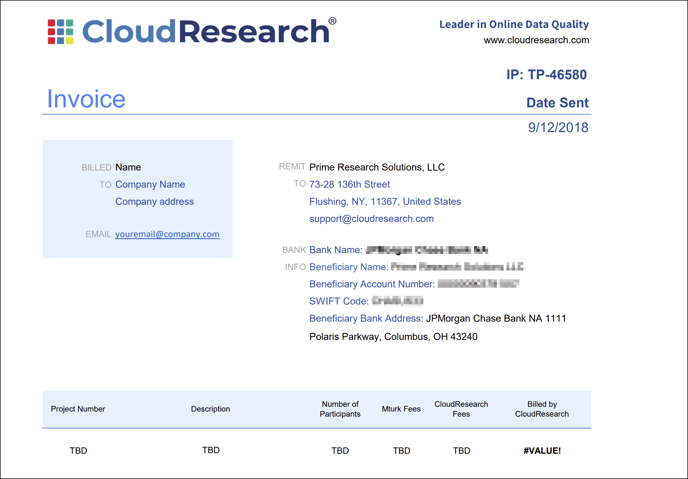Image resolution: width=688 pixels, height=479 pixels.
Task: Select the date 9/12/2018
Action: click(558, 127)
